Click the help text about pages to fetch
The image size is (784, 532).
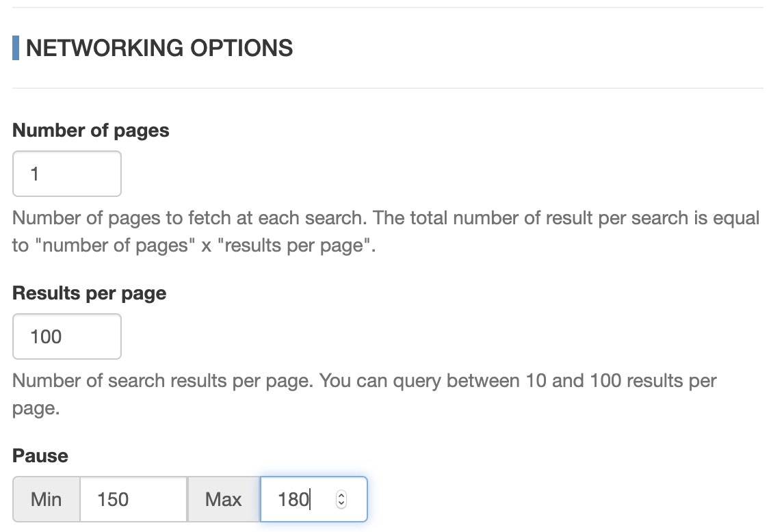(386, 232)
